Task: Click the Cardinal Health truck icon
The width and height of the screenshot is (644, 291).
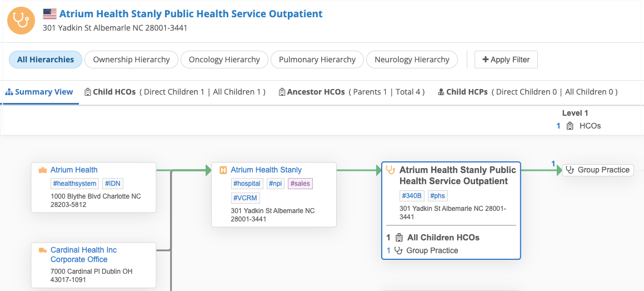Action: (x=43, y=250)
